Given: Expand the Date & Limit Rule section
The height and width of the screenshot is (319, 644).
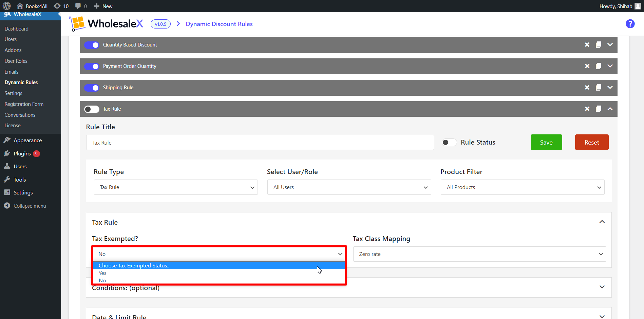Looking at the screenshot, I should coord(602,316).
